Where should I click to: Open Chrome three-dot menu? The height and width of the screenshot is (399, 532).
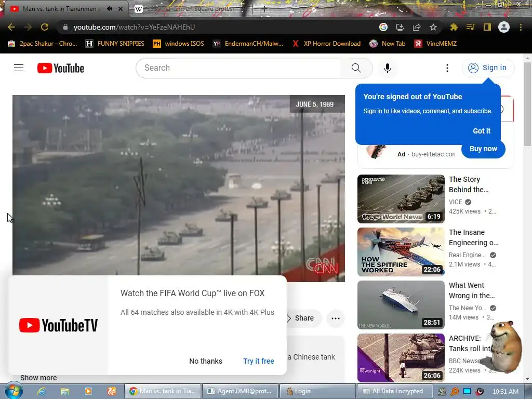coord(521,27)
